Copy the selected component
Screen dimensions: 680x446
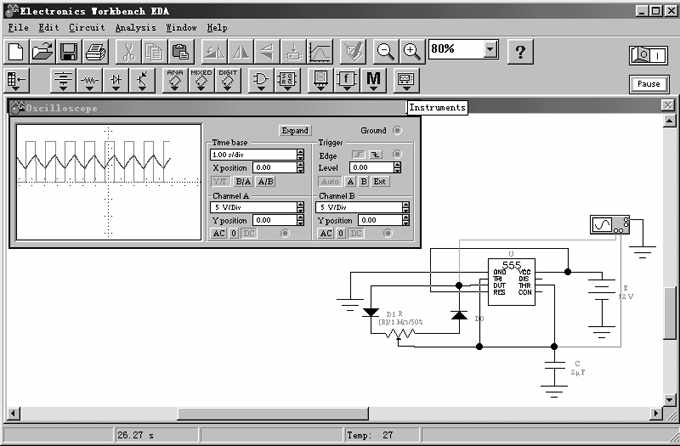tap(154, 52)
